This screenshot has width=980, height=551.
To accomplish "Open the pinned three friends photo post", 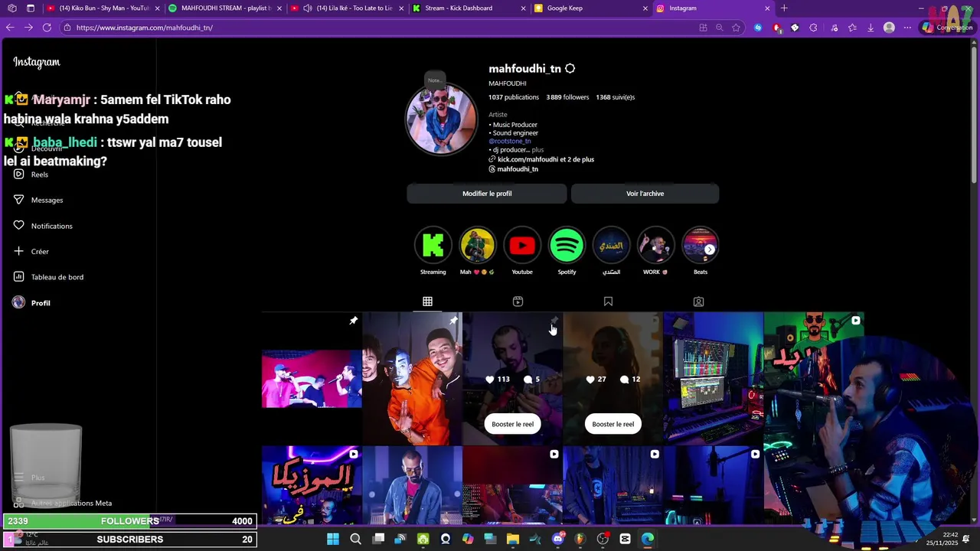I will pos(412,378).
